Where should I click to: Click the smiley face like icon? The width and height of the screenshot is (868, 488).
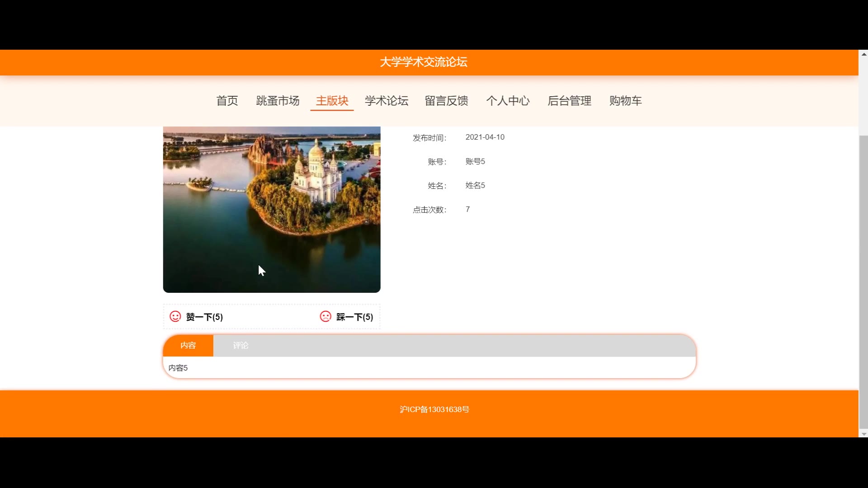tap(175, 316)
